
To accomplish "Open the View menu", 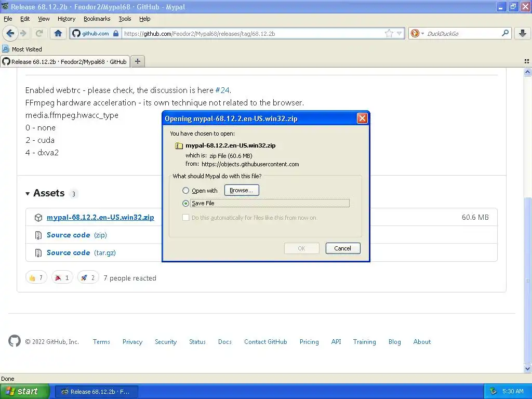I will [44, 19].
